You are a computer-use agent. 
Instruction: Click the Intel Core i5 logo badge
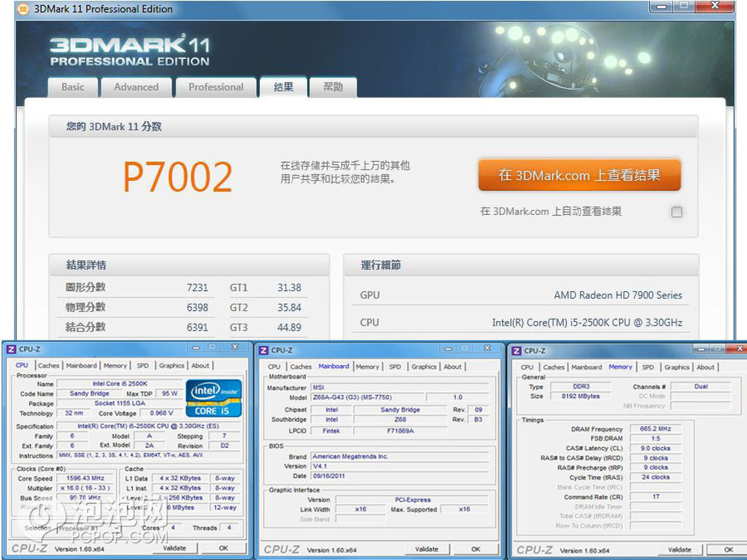pos(214,398)
